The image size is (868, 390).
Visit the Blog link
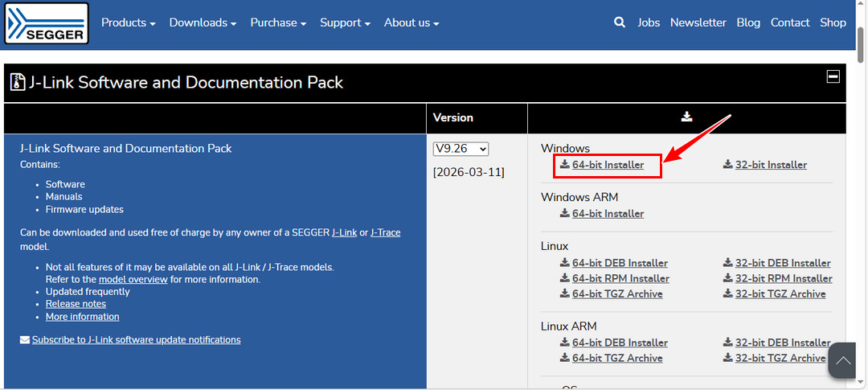(x=748, y=23)
